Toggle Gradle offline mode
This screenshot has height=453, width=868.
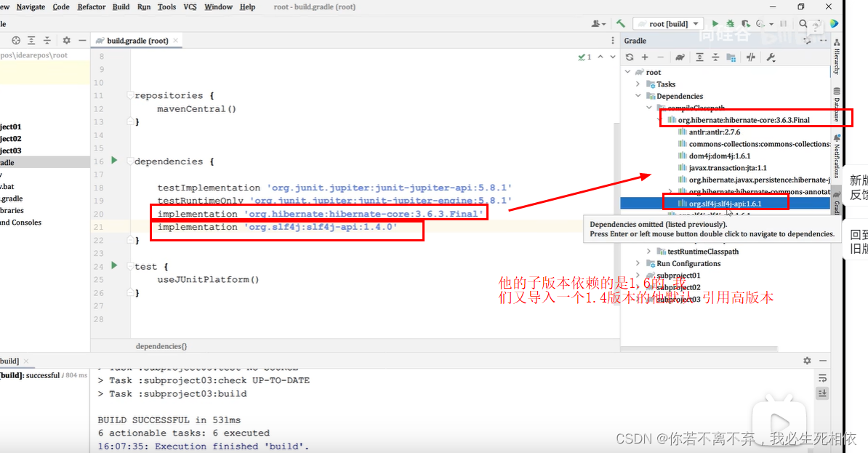pos(751,57)
